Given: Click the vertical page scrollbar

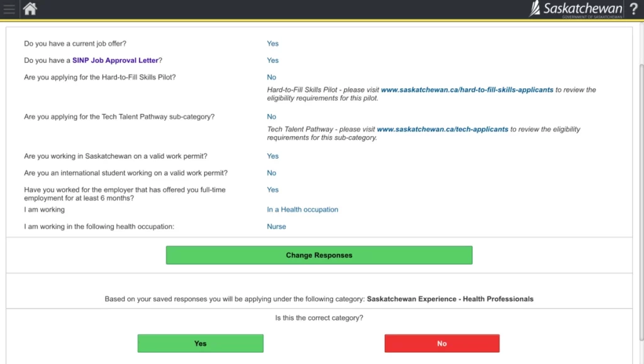Looking at the screenshot, I should [x=641, y=189].
